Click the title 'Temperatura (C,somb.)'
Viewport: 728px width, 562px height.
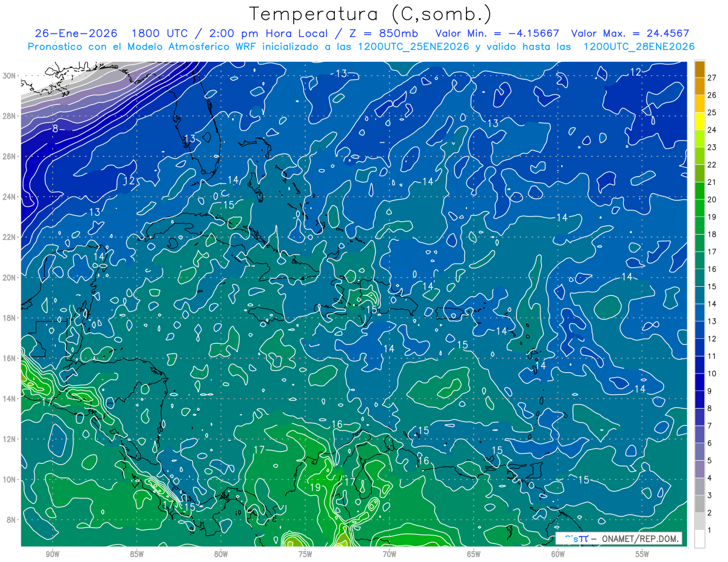(371, 14)
